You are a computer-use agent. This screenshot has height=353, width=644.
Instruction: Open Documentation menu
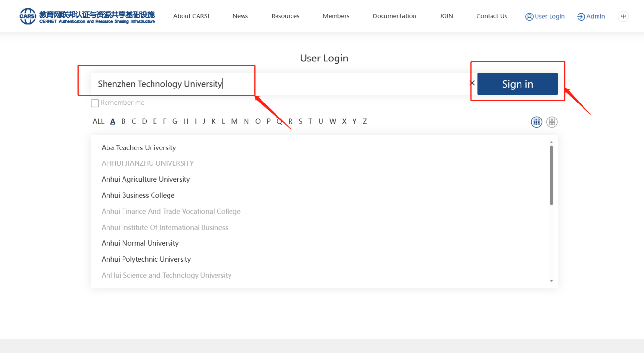click(395, 16)
